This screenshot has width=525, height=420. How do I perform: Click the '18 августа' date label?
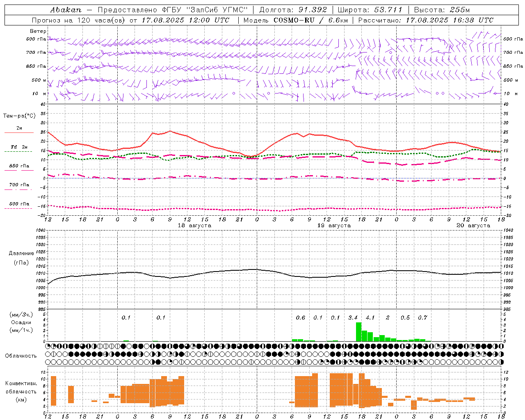194,226
